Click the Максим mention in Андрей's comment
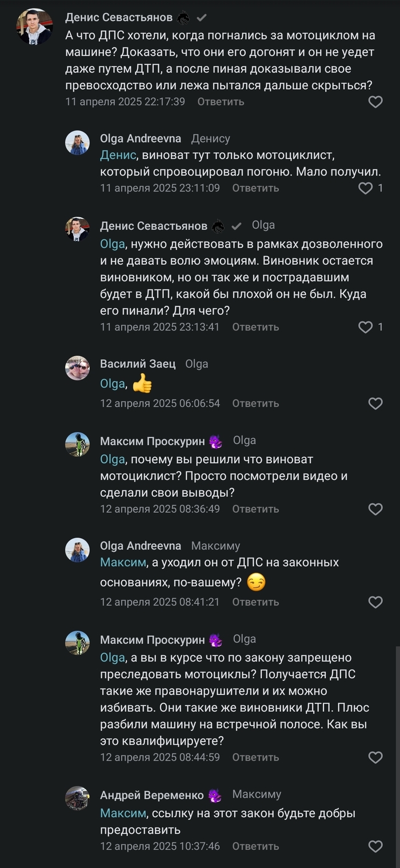Viewport: 400px width, 868px height. pyautogui.click(x=123, y=813)
